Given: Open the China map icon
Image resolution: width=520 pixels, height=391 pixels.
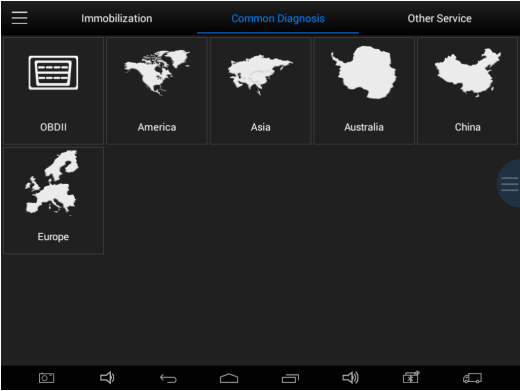Looking at the screenshot, I should [467, 72].
